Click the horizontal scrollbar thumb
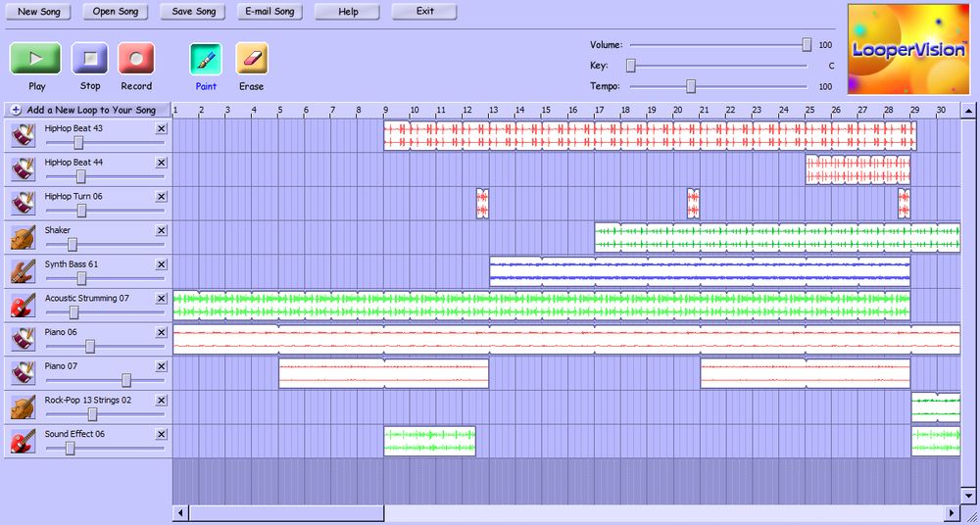Image resolution: width=980 pixels, height=525 pixels. (x=286, y=512)
